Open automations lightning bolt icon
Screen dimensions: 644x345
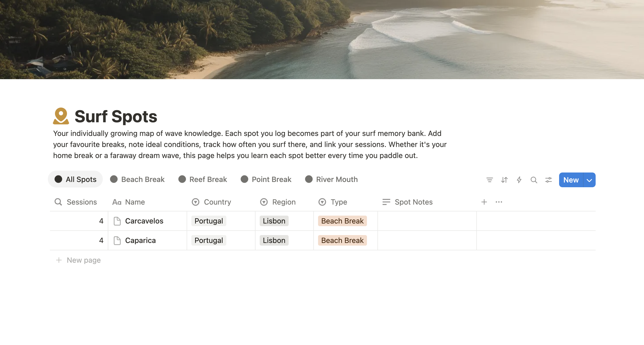click(x=519, y=180)
